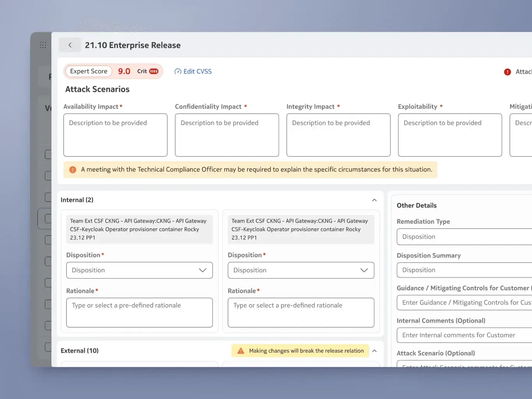Image resolution: width=532 pixels, height=399 pixels.
Task: Open the app grid dots icon
Action: (43, 45)
